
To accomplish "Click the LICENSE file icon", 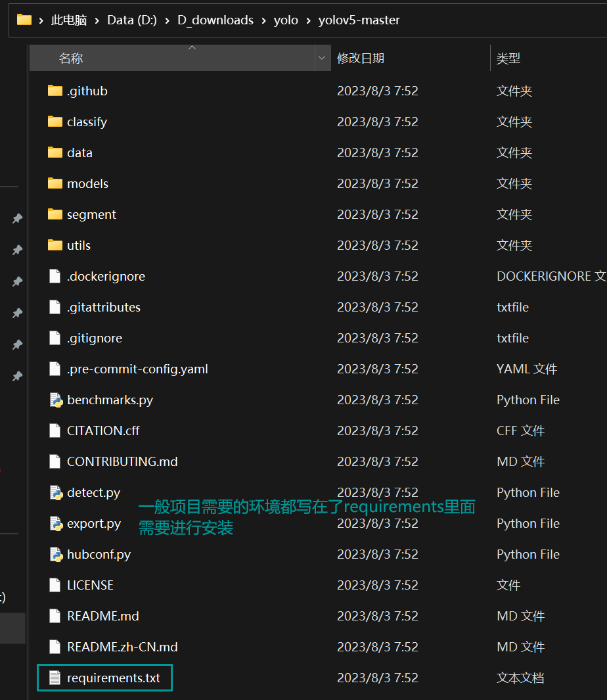I will 55,585.
